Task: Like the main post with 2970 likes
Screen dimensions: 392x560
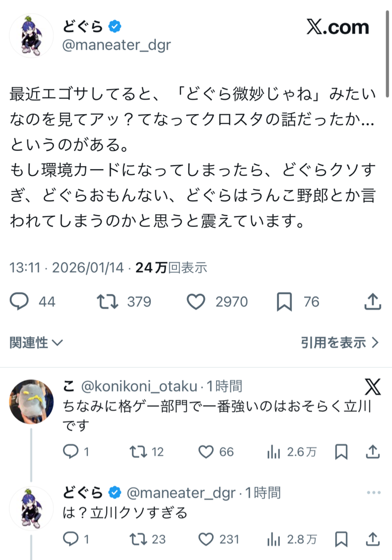Action: [x=196, y=301]
